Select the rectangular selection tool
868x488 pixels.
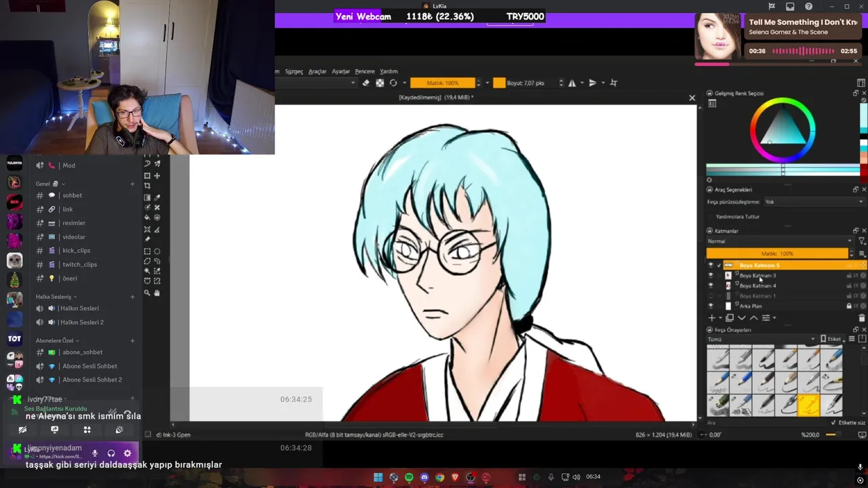tap(147, 251)
